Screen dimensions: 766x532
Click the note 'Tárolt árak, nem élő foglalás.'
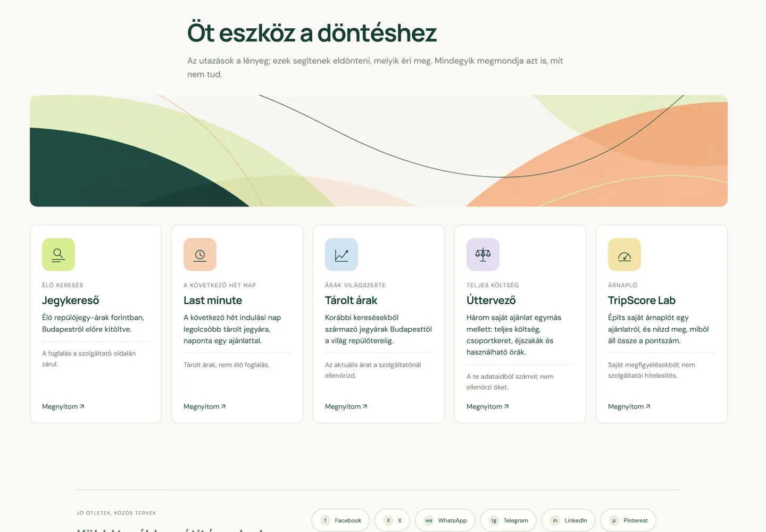pyautogui.click(x=227, y=365)
